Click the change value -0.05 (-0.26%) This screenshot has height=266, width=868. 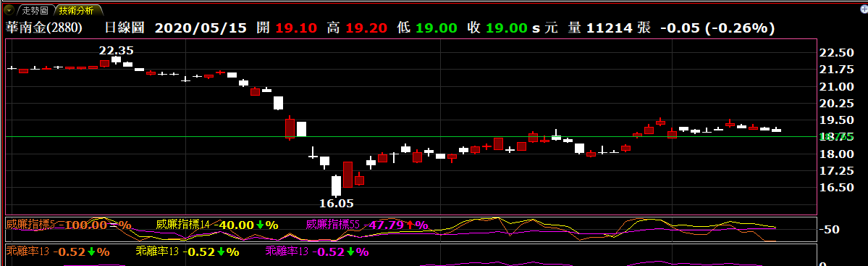coord(717,28)
